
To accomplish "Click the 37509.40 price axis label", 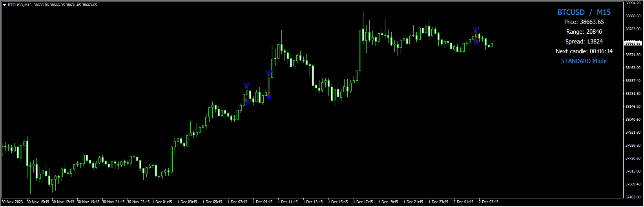I will coord(633,184).
